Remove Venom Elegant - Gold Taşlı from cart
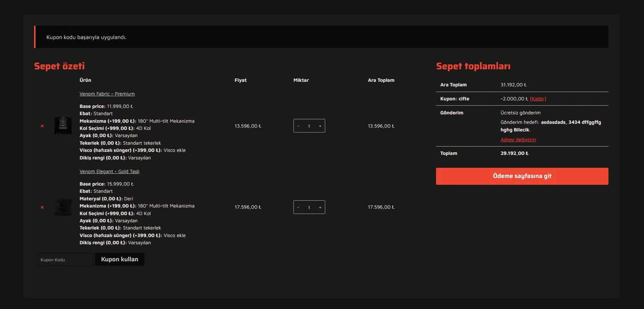The width and height of the screenshot is (644, 309). [42, 208]
